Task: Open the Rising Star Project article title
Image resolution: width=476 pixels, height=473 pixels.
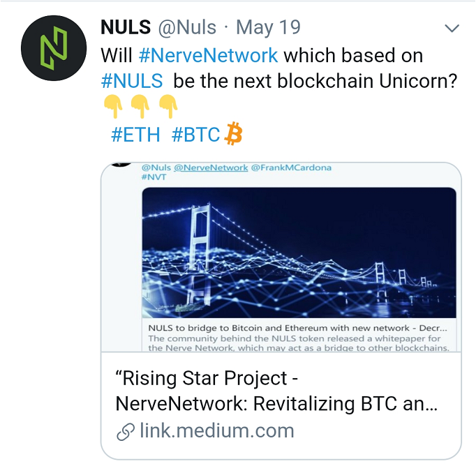Action: pyautogui.click(x=276, y=391)
